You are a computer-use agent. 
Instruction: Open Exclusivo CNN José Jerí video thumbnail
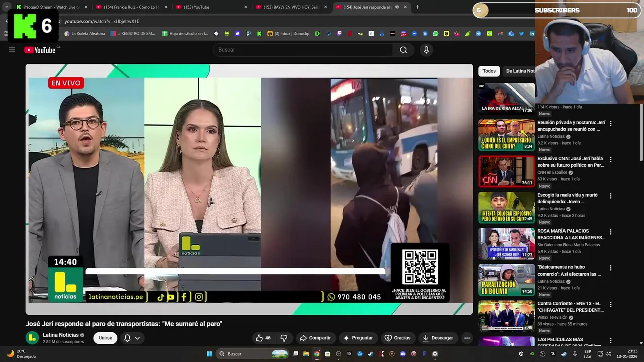click(x=506, y=171)
